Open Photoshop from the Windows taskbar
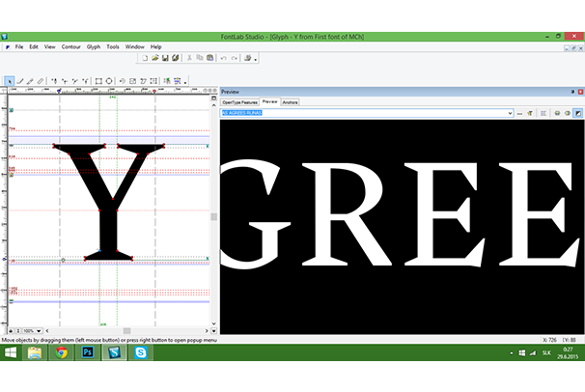This screenshot has height=392, width=585. click(88, 354)
